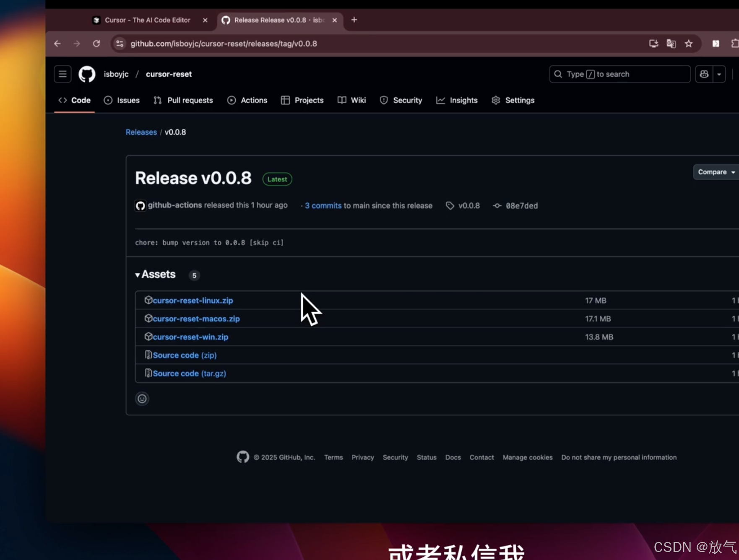Open the footer Security link

coord(396,457)
